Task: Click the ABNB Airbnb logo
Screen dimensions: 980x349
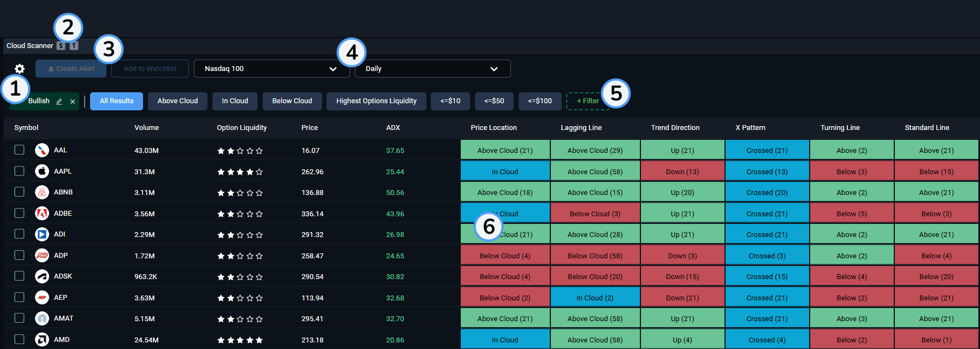Action: pyautogui.click(x=42, y=192)
